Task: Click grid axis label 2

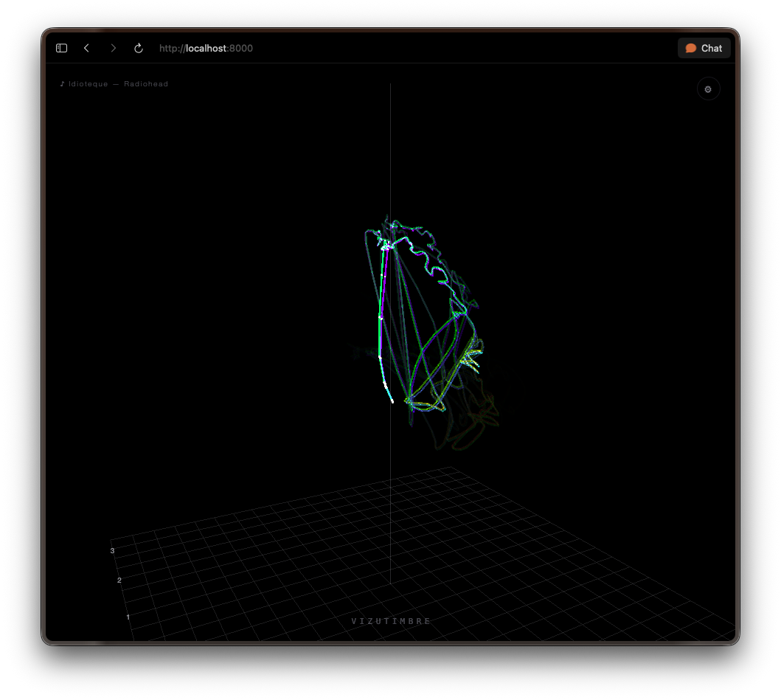Action: [119, 580]
